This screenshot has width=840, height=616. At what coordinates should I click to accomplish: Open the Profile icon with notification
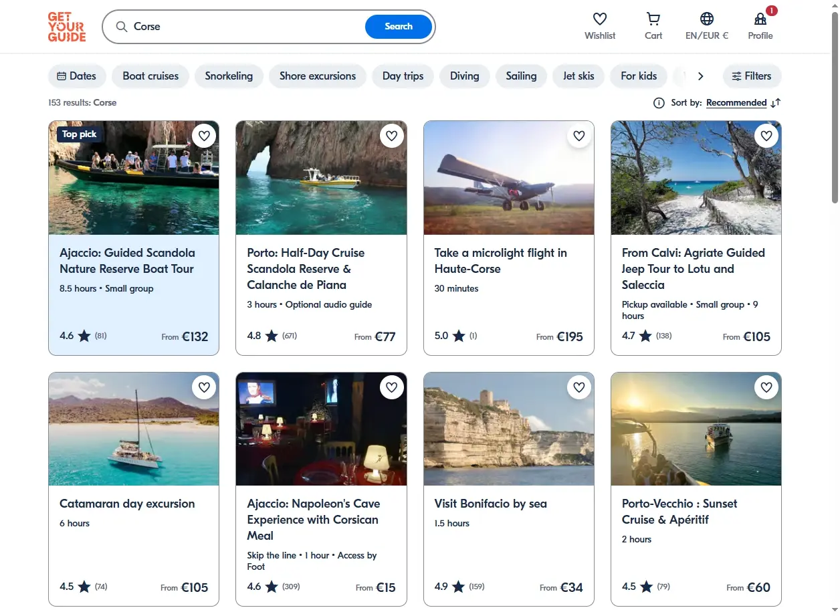[760, 19]
